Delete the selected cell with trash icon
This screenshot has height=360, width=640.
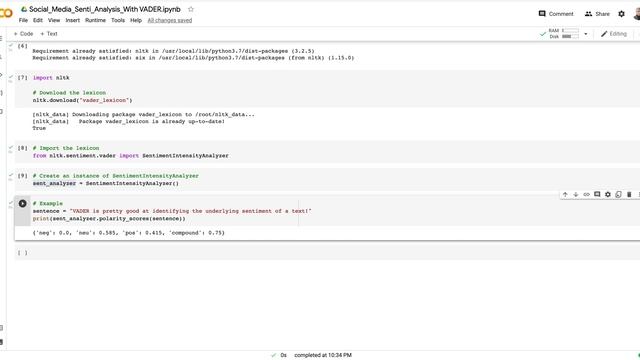pos(629,195)
